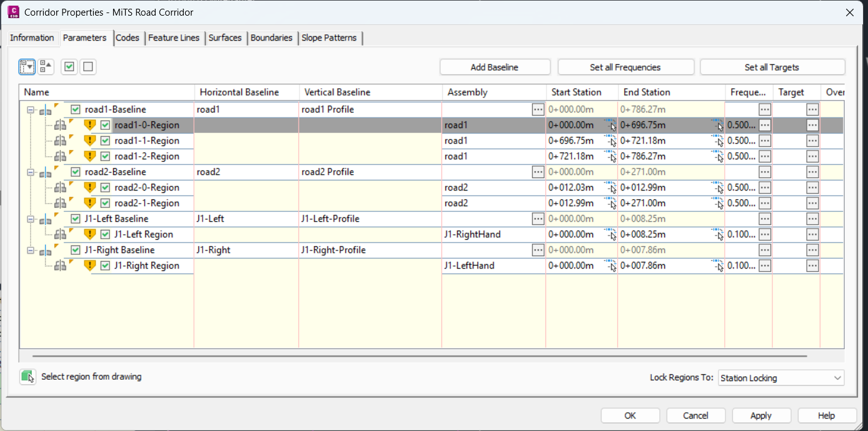This screenshot has width=868, height=431.
Task: Click the Set all Frequencies button
Action: tap(625, 67)
